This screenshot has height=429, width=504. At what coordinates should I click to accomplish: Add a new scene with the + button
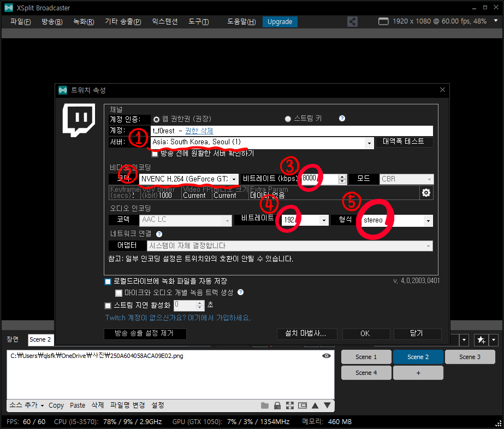pyautogui.click(x=418, y=373)
